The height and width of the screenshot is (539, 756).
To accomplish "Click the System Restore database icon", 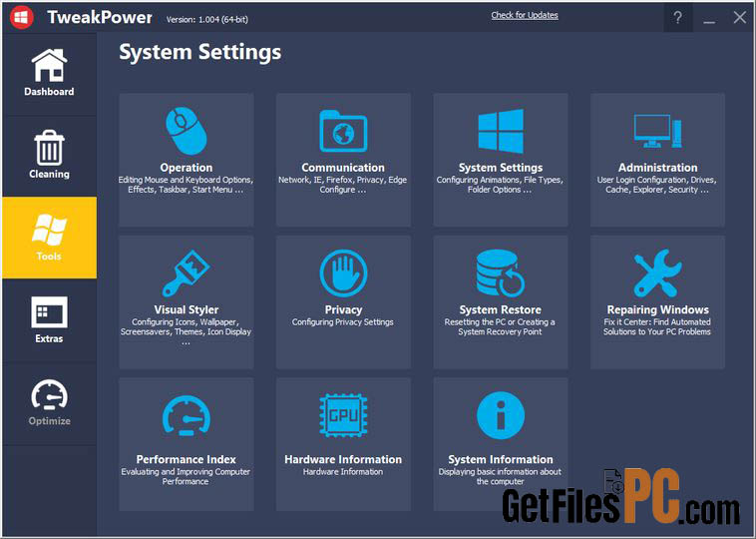I will click(x=501, y=273).
